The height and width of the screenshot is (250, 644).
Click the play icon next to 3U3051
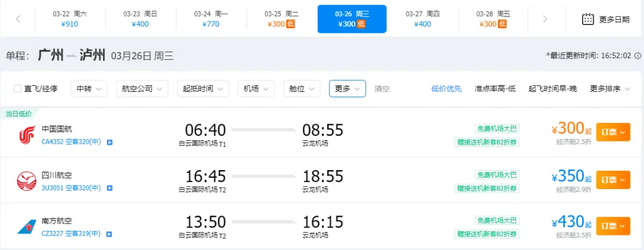(110, 188)
